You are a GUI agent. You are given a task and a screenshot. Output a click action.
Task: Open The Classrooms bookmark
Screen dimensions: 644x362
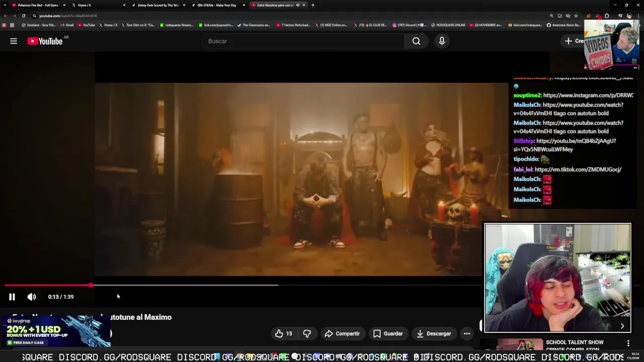click(254, 25)
